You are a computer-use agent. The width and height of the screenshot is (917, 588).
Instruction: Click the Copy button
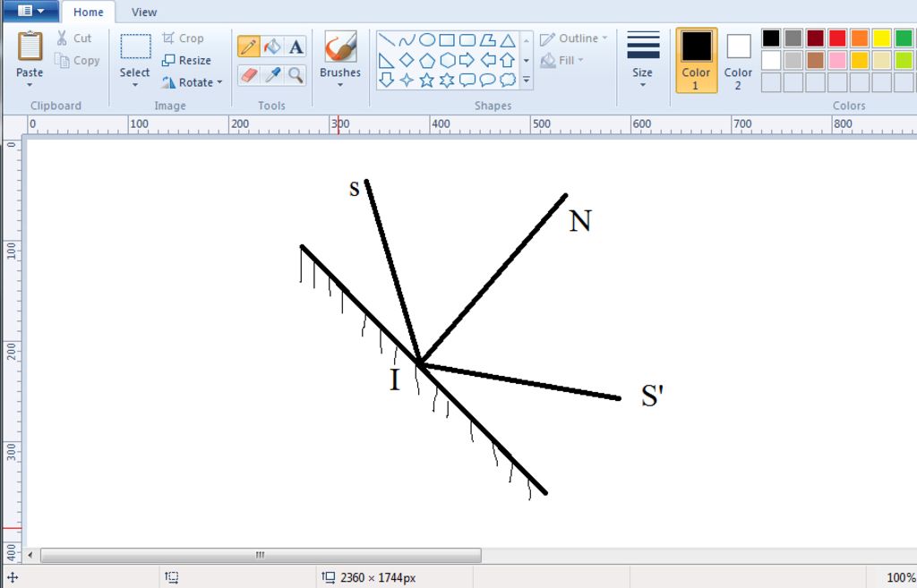[77, 60]
